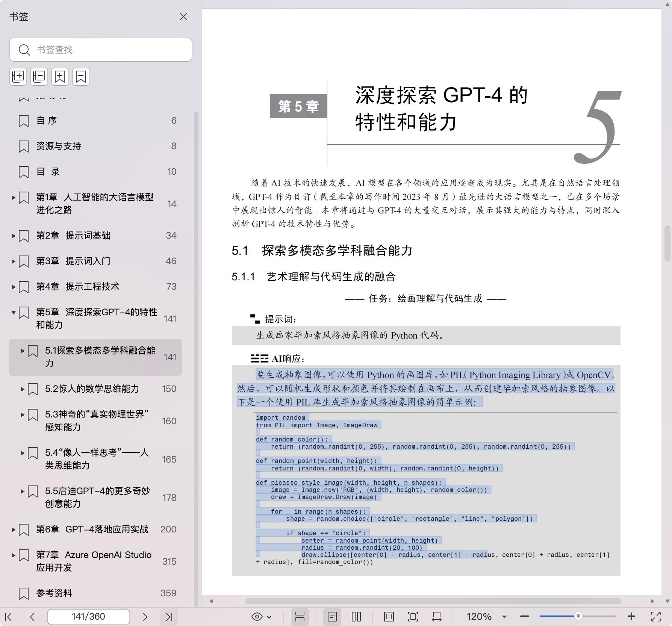Image resolution: width=672 pixels, height=626 pixels.
Task: Click code line import random
Action: point(281,417)
